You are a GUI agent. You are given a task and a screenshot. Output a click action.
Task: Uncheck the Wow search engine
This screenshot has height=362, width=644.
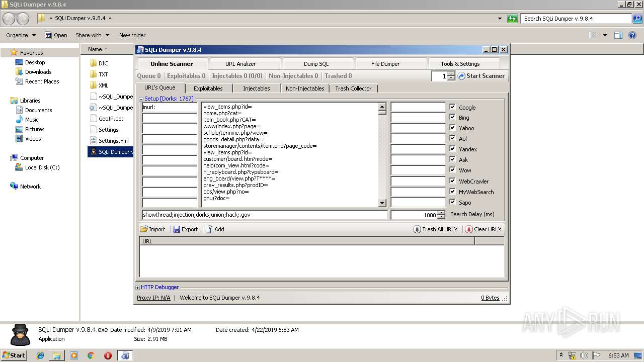(452, 170)
